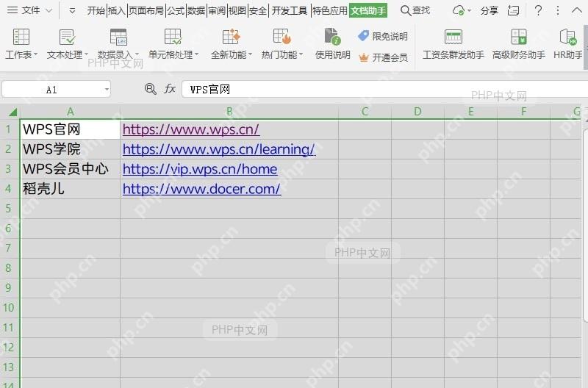Collapse the ribbon with the up chevron
The width and height of the screenshot is (588, 388).
pos(577,10)
